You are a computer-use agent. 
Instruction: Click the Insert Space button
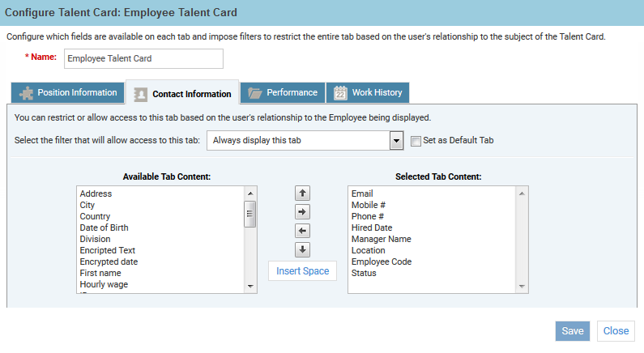(x=302, y=271)
